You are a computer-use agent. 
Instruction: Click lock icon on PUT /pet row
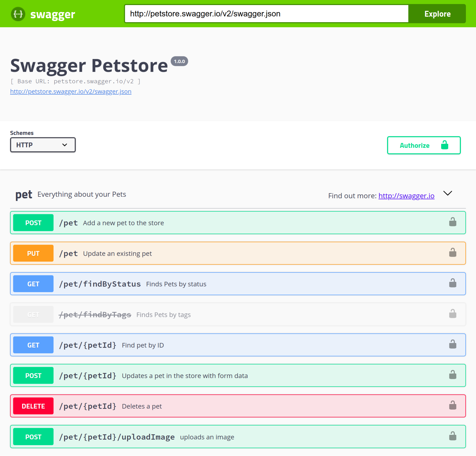453,253
